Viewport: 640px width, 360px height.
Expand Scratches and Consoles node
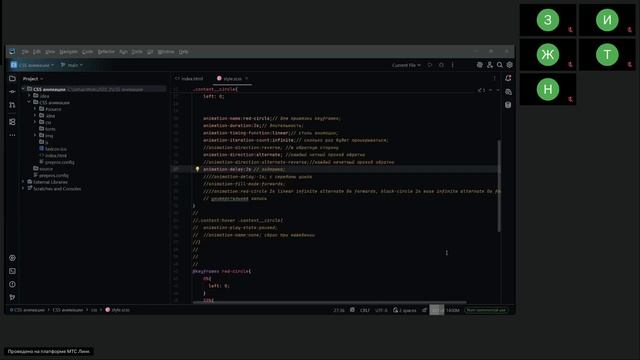click(24, 189)
